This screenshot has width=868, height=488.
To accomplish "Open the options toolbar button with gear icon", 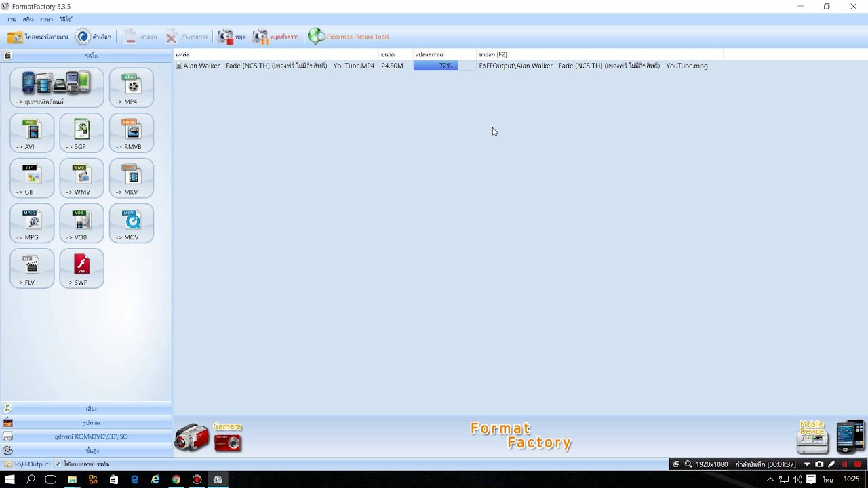I will point(93,37).
